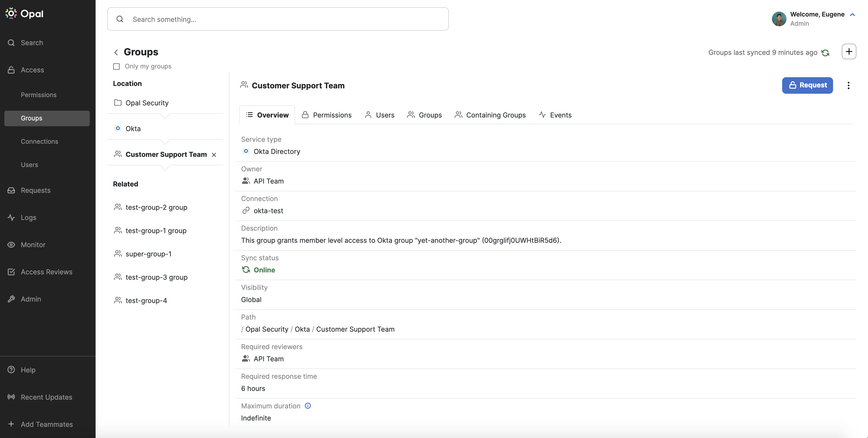Click Opal Security in the Path

267,329
